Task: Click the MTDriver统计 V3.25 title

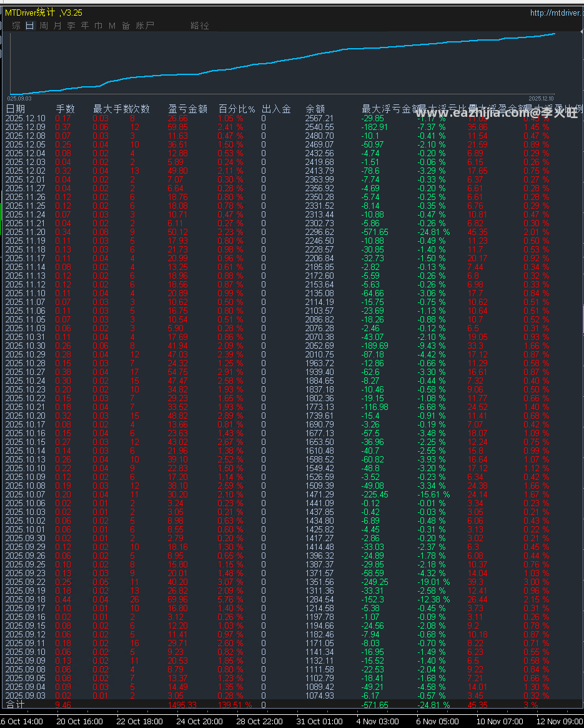Action: [x=44, y=12]
